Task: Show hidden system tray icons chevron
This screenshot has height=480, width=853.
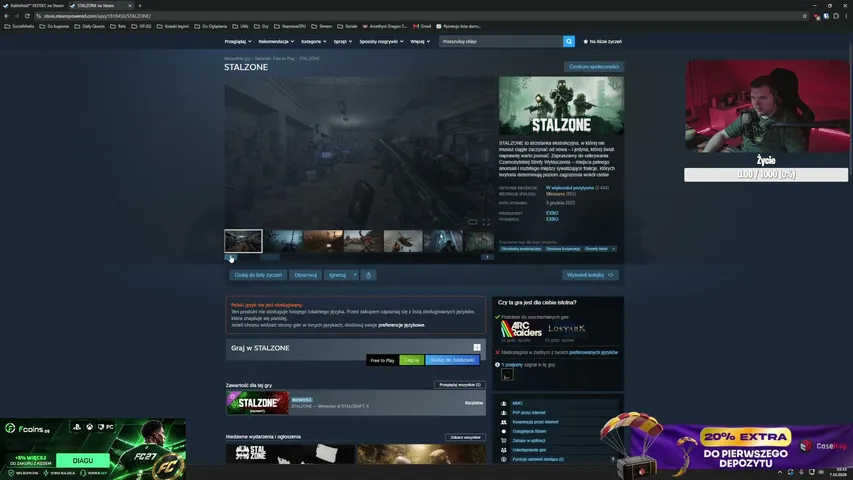Action: pos(780,472)
